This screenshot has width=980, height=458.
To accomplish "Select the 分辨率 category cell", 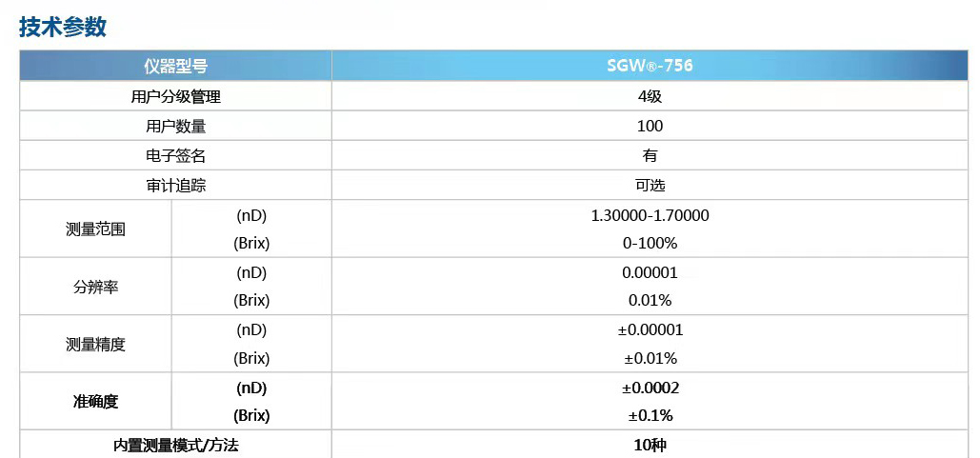I will (95, 287).
